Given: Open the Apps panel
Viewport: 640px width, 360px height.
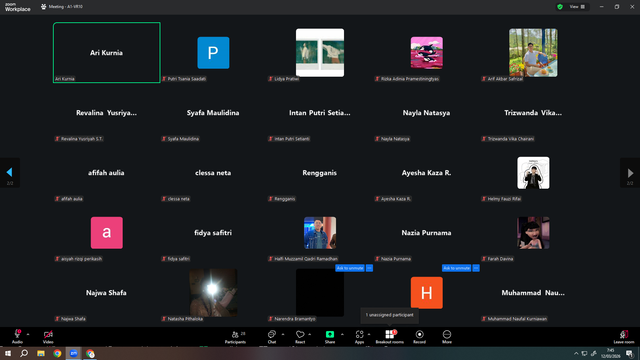Looking at the screenshot, I should pyautogui.click(x=359, y=337).
